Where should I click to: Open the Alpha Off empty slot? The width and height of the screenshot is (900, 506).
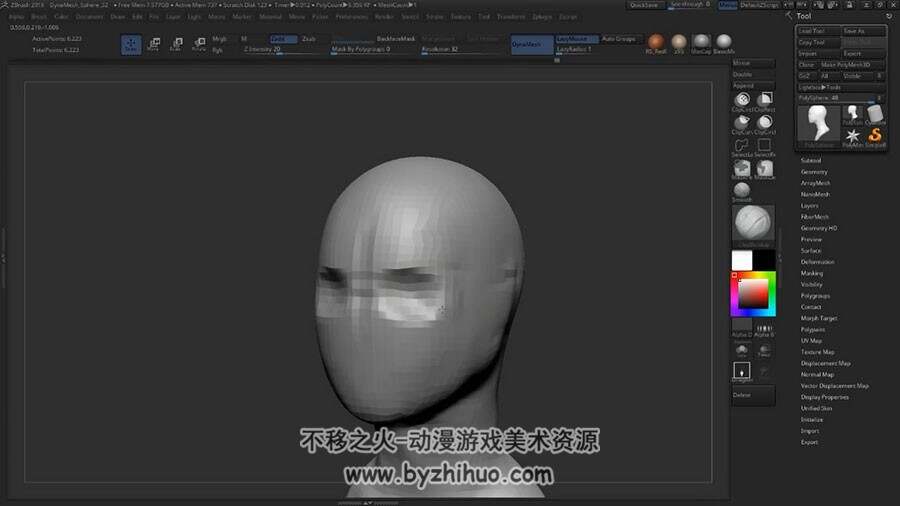click(742, 328)
